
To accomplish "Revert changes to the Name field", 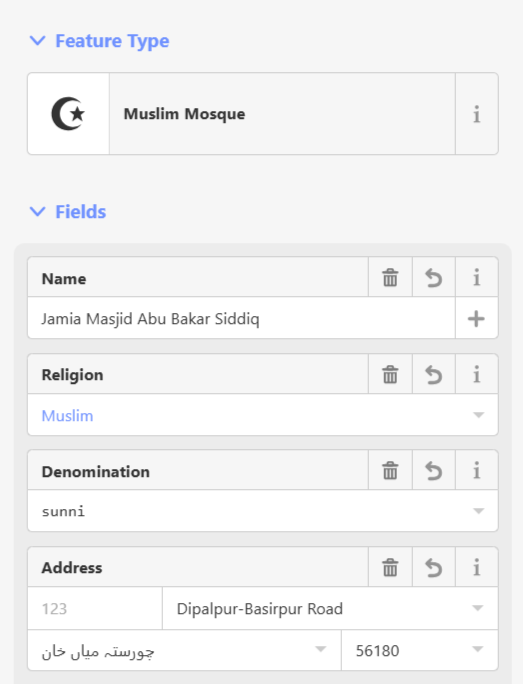I will (x=434, y=277).
